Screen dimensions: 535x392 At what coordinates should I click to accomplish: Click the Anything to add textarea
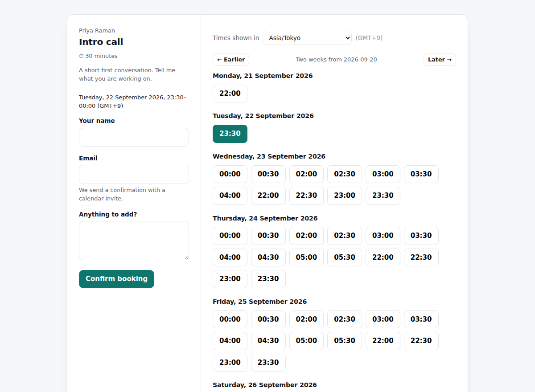point(134,241)
